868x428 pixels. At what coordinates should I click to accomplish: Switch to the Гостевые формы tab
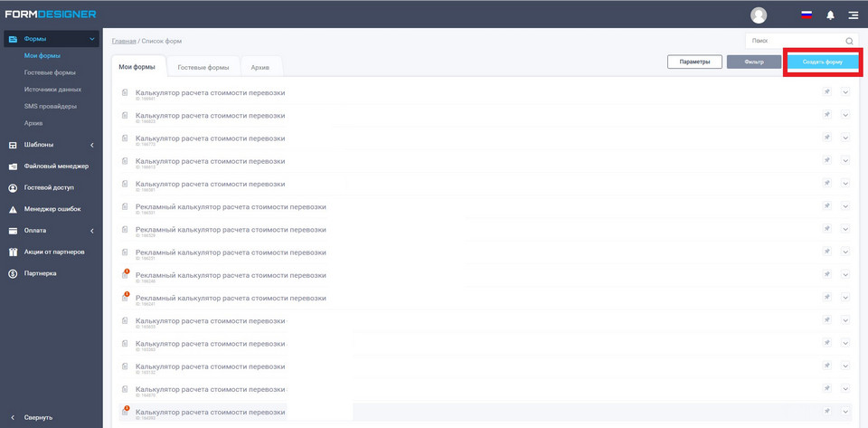(203, 67)
